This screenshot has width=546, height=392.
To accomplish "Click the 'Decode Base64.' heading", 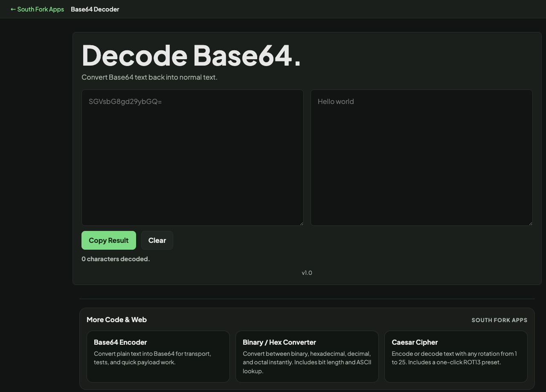I will (191, 55).
